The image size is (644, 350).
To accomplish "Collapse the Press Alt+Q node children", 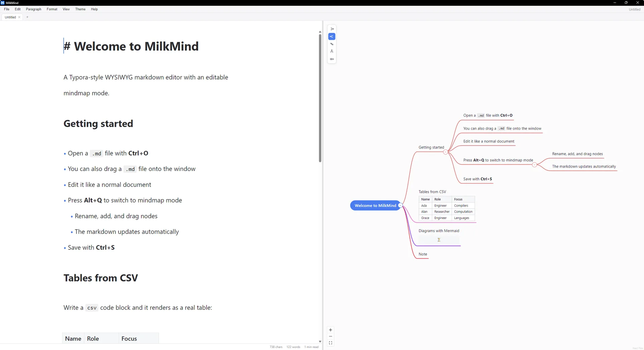I will 534,165.
